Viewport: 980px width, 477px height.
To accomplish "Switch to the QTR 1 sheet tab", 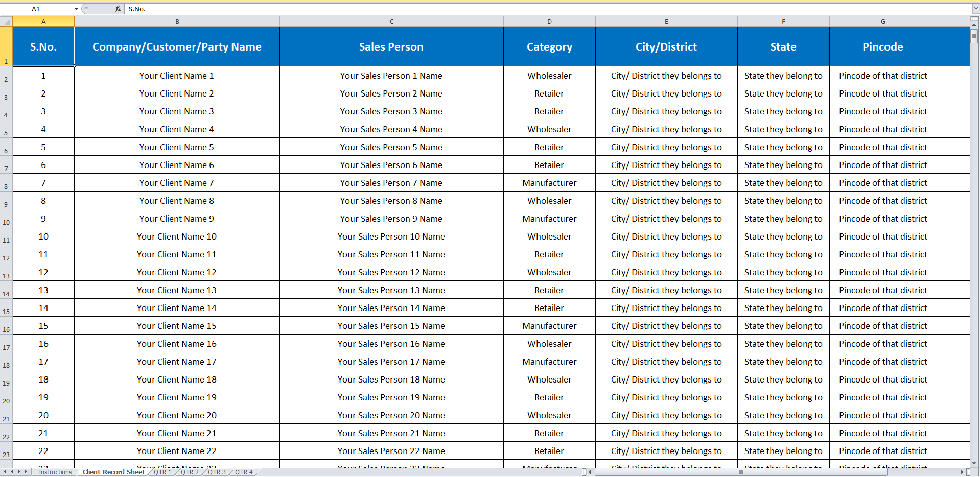I will (162, 472).
